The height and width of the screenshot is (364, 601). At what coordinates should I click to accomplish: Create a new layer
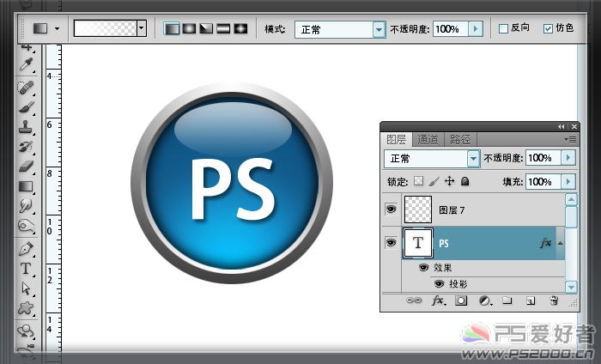coord(531,300)
